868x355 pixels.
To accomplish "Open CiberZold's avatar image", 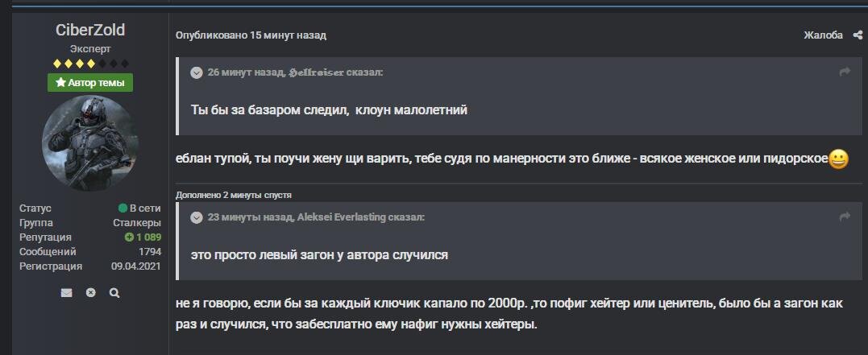I will point(90,143).
